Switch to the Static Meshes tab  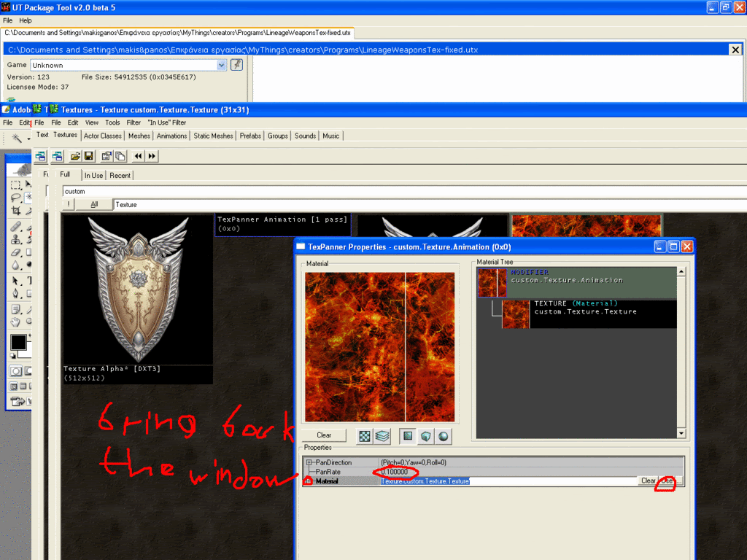tap(214, 136)
